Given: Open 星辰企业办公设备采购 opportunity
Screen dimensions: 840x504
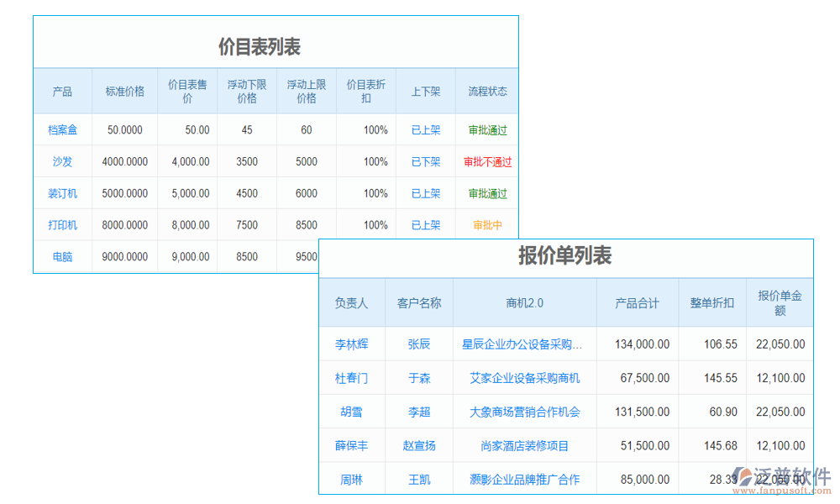Looking at the screenshot, I should (x=523, y=344).
